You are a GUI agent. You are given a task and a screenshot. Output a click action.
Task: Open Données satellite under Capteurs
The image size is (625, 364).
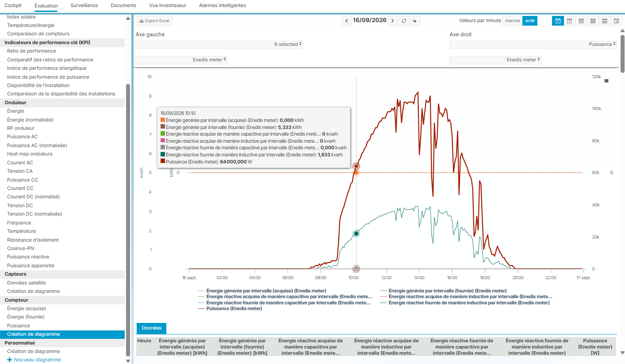pyautogui.click(x=27, y=283)
